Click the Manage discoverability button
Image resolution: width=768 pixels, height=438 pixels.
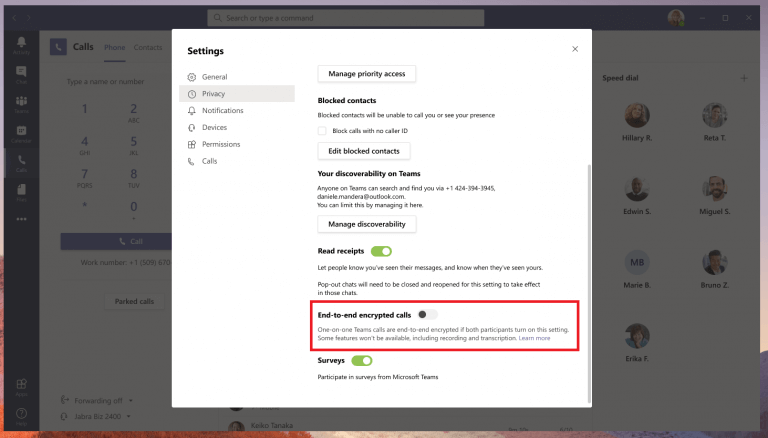[367, 224]
